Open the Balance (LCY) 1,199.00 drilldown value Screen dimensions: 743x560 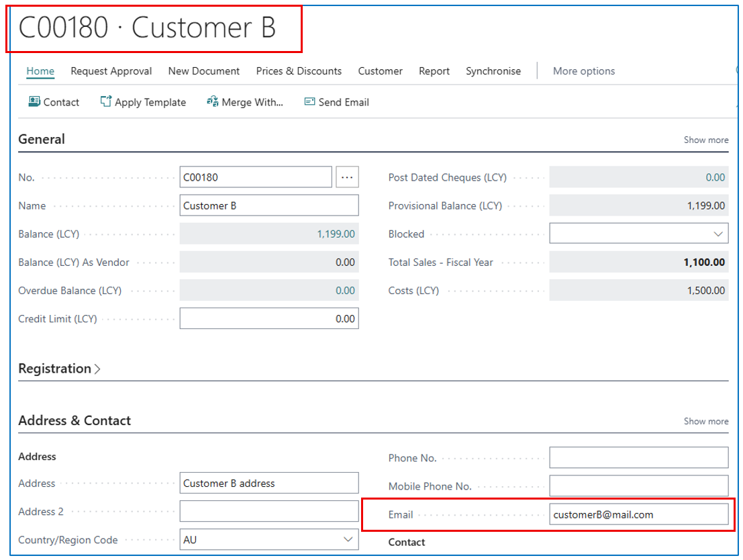point(336,234)
